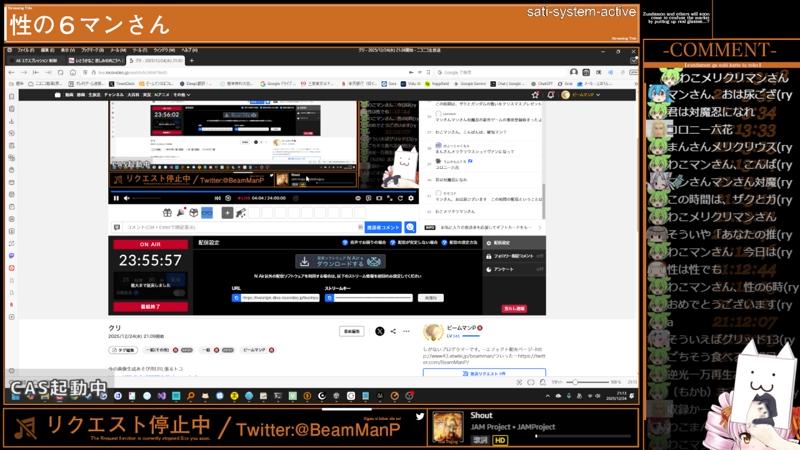Click the 再発行 button
This screenshot has height=450, width=800.
pyautogui.click(x=431, y=297)
